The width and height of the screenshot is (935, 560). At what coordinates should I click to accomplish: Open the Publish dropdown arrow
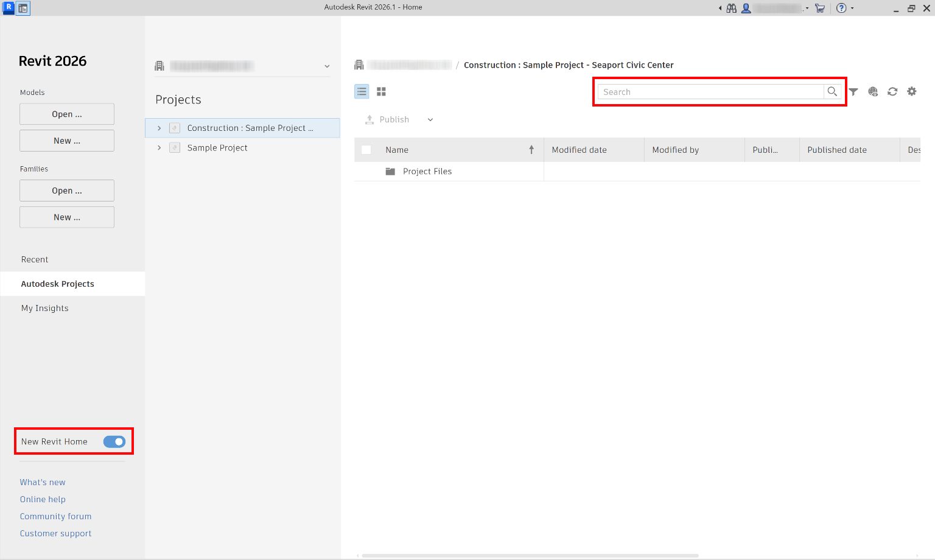(430, 119)
